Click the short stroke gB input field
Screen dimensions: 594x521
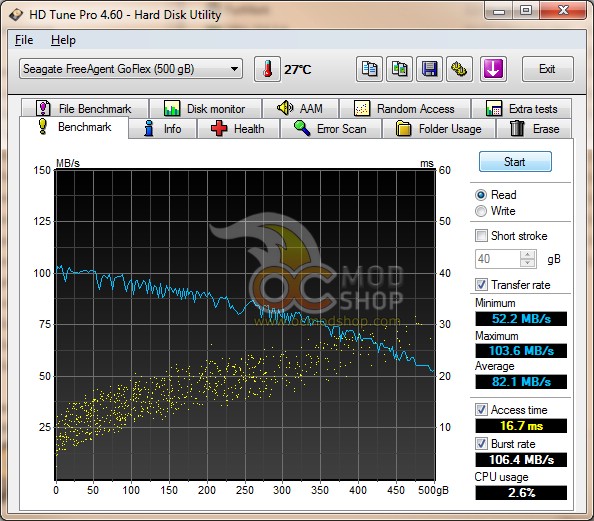[x=498, y=259]
